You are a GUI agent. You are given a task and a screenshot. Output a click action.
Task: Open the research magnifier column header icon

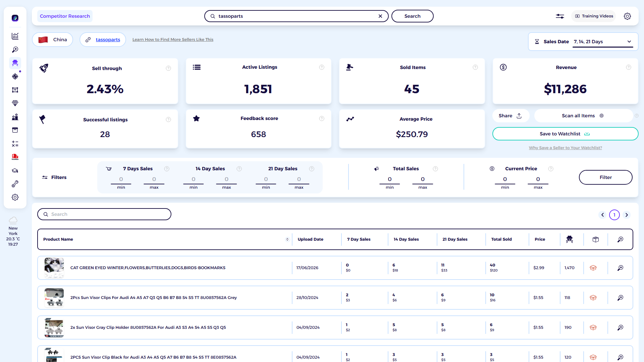621,239
